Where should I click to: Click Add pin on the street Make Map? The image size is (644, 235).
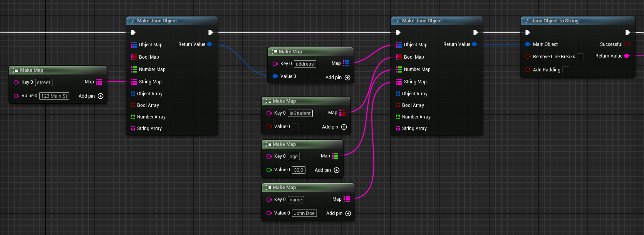[x=91, y=96]
